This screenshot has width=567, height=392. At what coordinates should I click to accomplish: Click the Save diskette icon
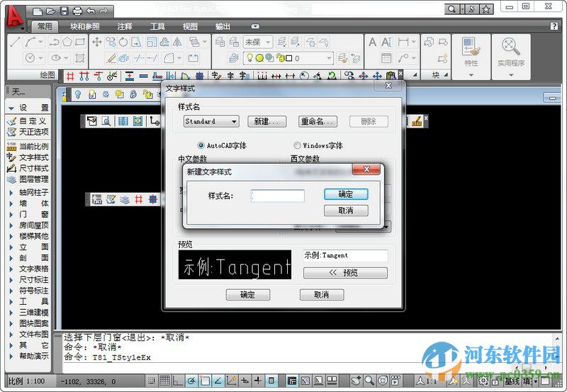tap(64, 11)
